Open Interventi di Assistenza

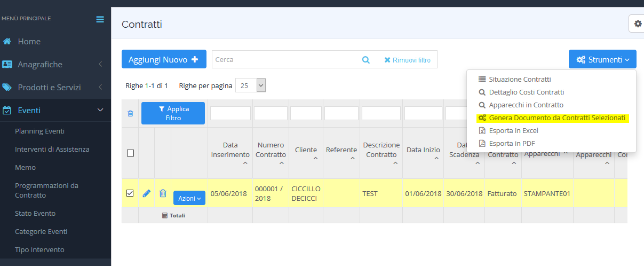point(52,150)
